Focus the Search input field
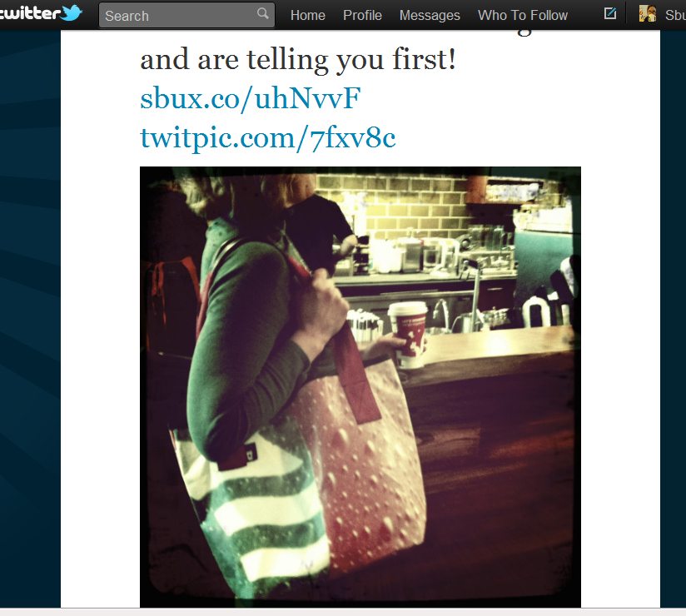 [186, 15]
